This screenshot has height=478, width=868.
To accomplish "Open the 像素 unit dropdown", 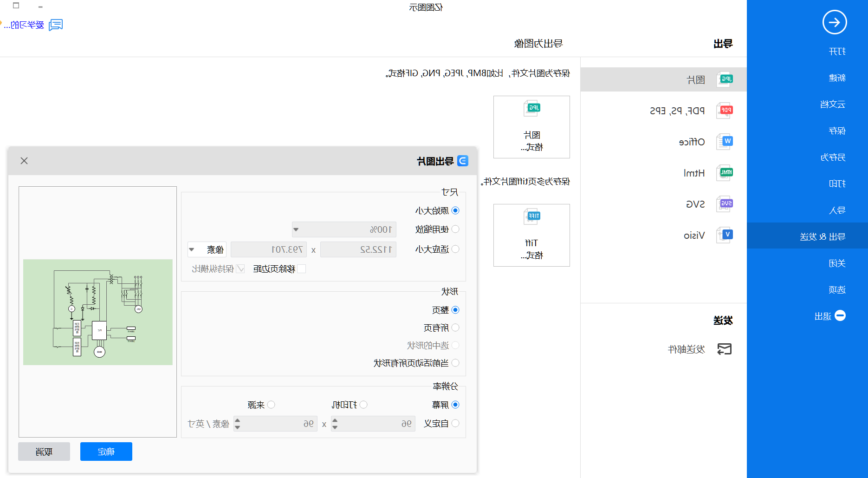I will click(207, 249).
